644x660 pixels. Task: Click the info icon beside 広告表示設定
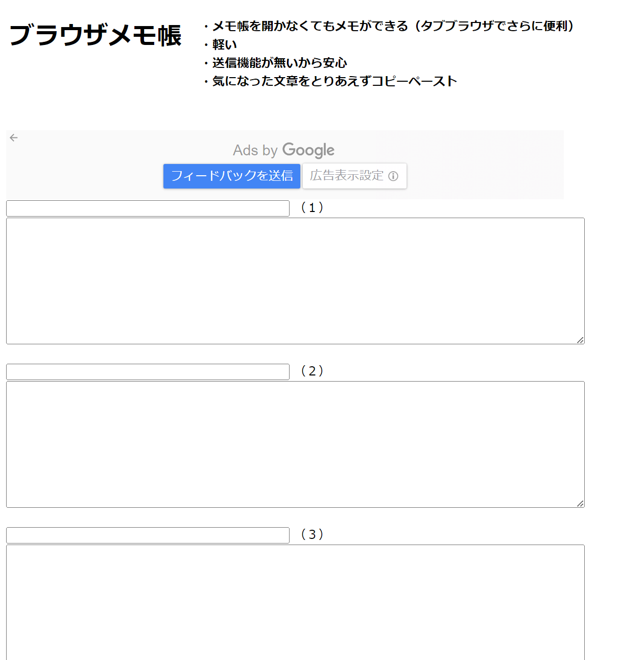[393, 176]
